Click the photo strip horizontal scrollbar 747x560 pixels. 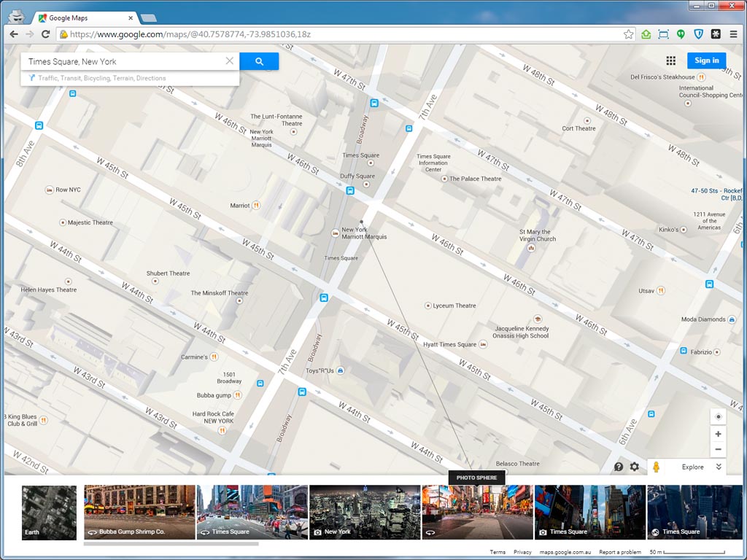click(171, 544)
